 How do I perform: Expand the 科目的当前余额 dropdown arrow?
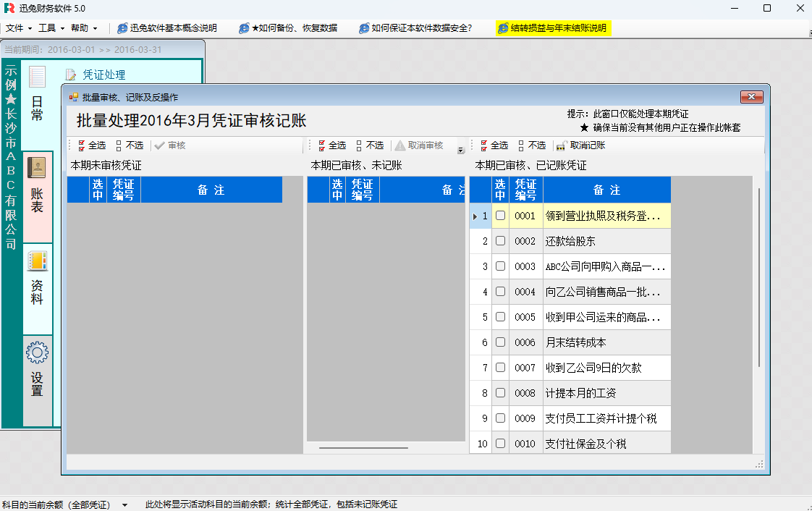[124, 504]
